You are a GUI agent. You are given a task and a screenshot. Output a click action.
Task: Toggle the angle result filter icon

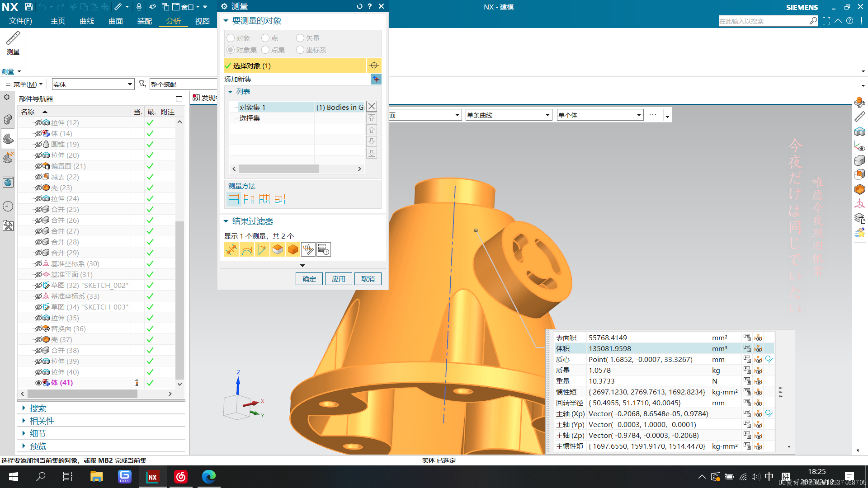(x=262, y=249)
